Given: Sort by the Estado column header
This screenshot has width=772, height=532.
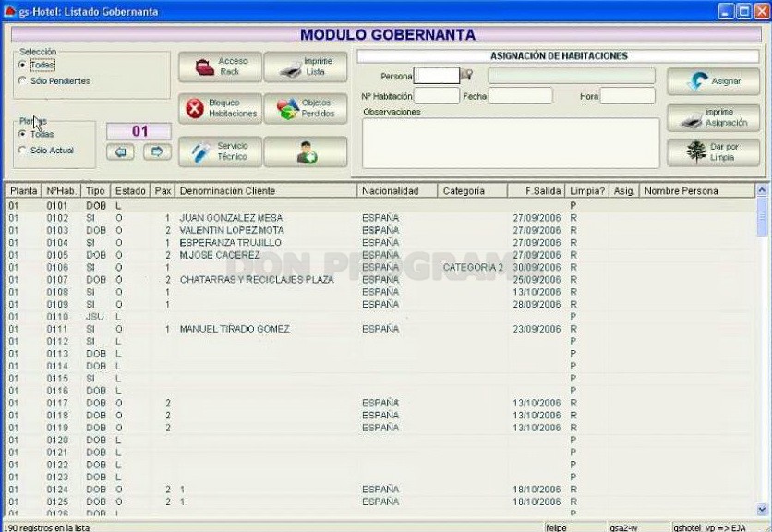Looking at the screenshot, I should tap(130, 190).
